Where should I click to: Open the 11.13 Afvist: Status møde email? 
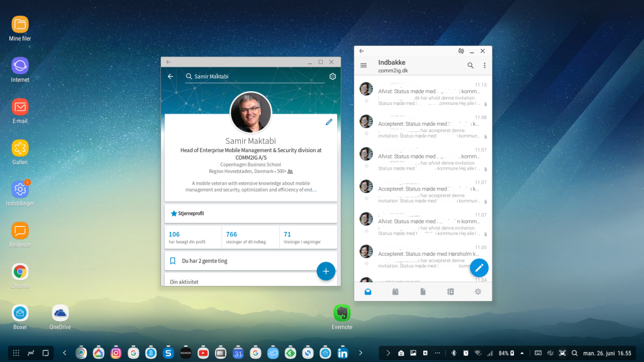click(x=423, y=94)
